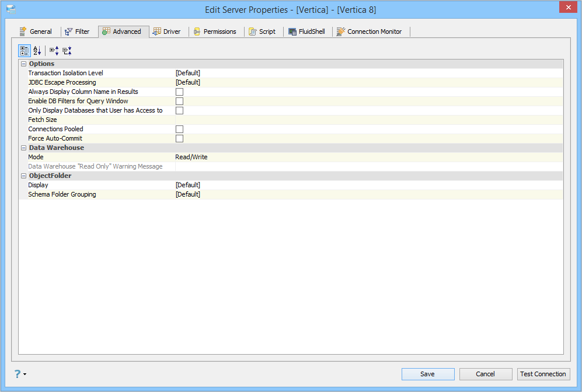
Task: Click the Save button
Action: [428, 374]
